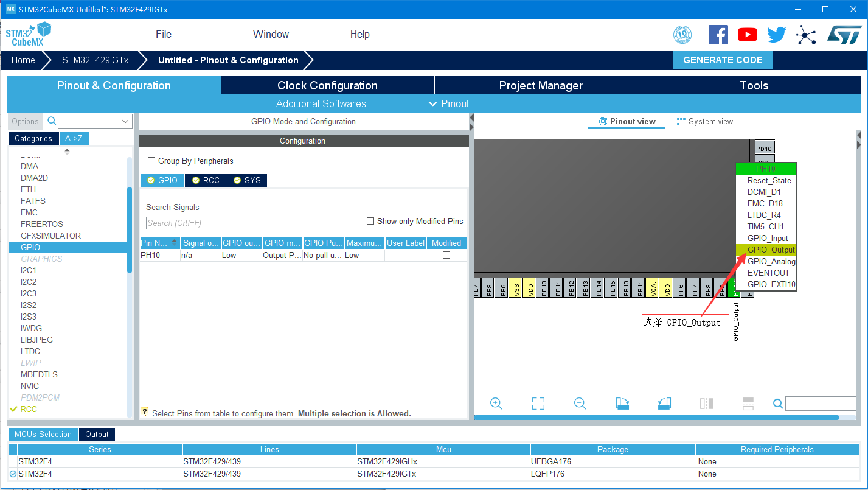Click the ST community network icon
The height and width of the screenshot is (490, 868).
(806, 35)
